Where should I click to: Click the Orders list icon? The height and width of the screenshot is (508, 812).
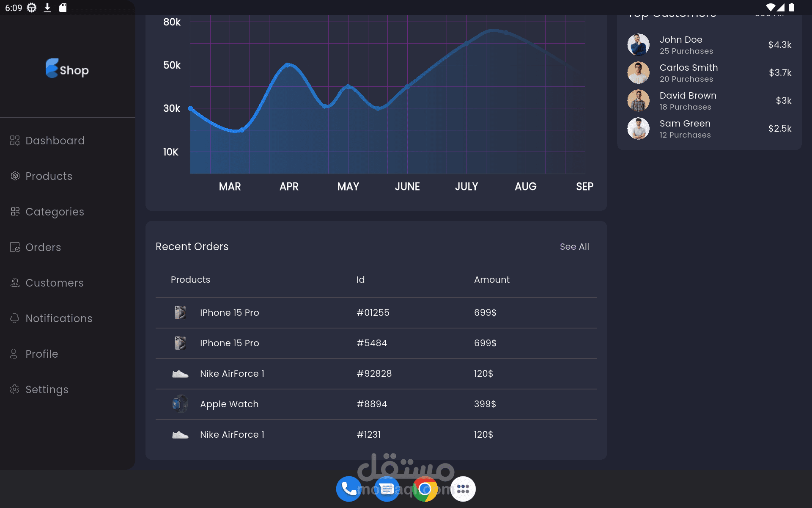(15, 247)
